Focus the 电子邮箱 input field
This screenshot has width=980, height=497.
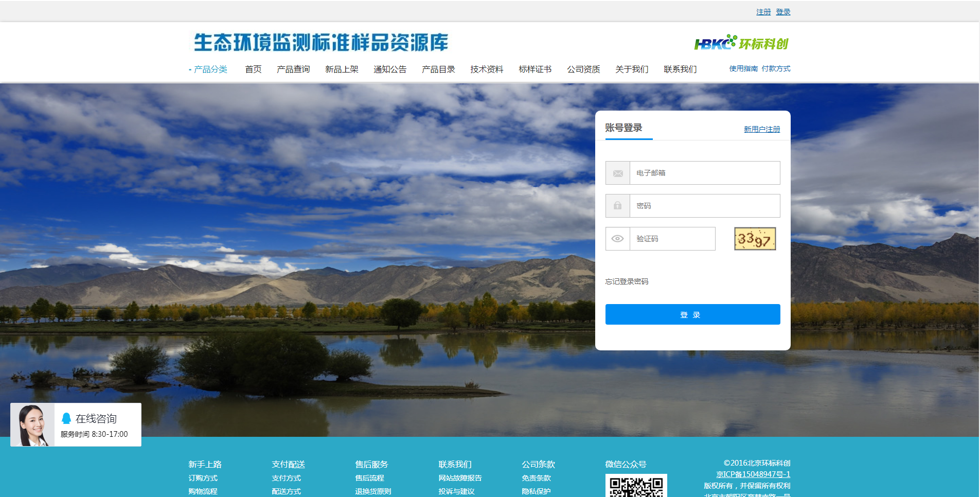click(x=704, y=173)
